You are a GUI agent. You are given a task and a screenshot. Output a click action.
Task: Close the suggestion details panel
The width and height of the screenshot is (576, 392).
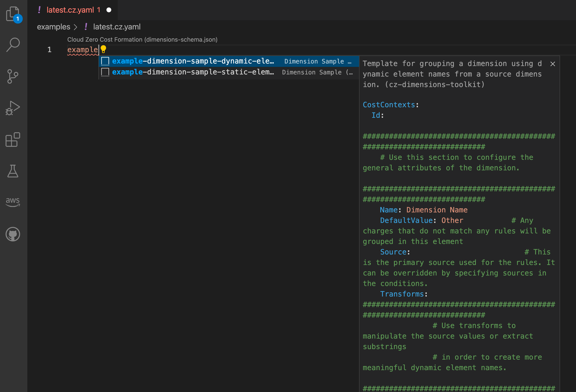coord(552,64)
